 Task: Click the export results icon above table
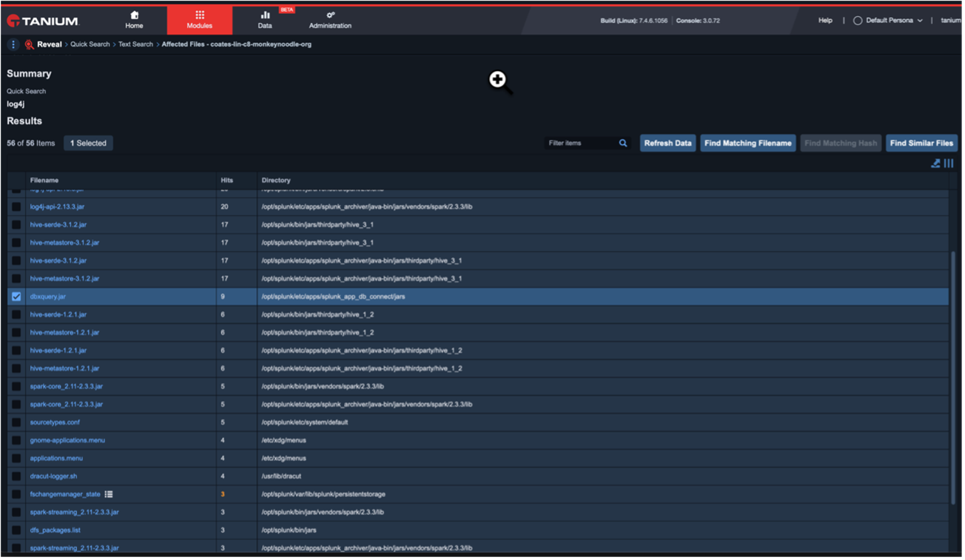(x=935, y=163)
